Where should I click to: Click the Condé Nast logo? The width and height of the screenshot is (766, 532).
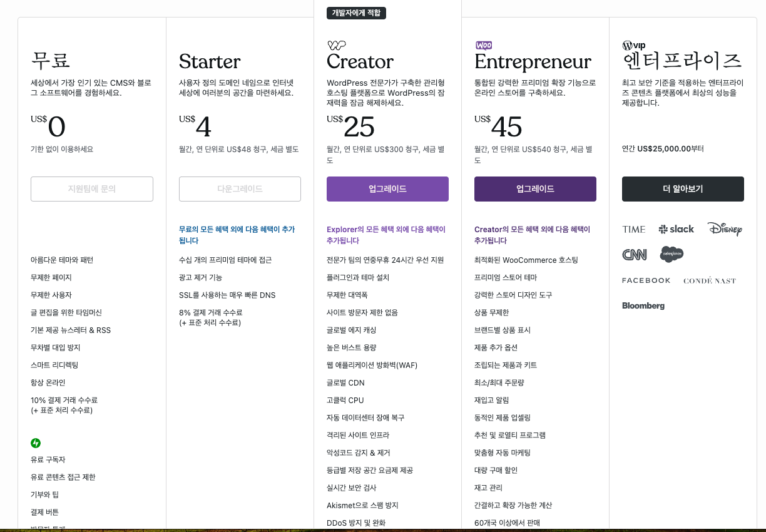click(710, 280)
